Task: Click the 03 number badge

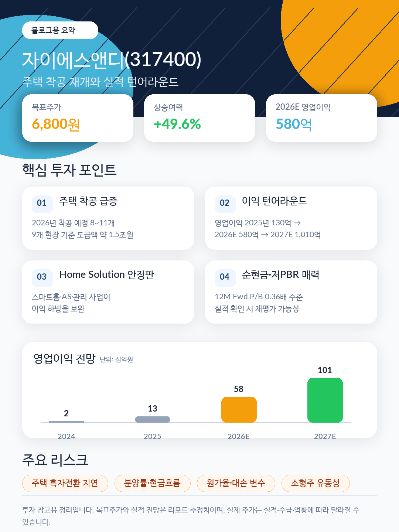Action: 42,277
